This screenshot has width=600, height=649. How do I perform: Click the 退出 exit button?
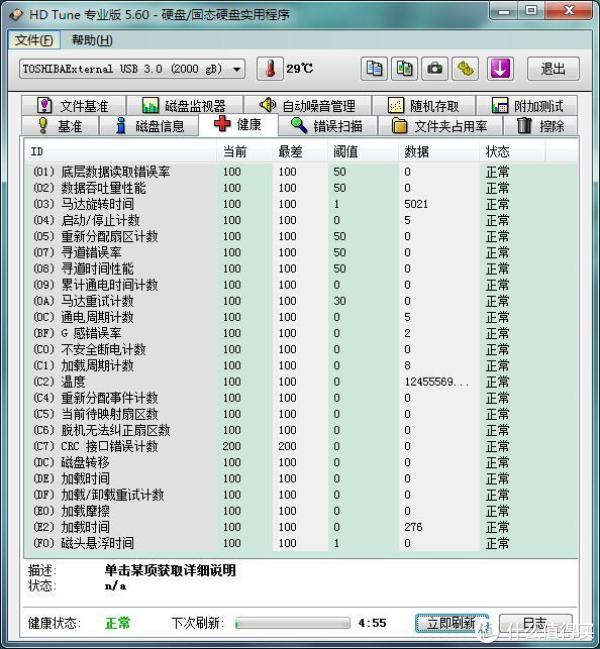coord(553,69)
